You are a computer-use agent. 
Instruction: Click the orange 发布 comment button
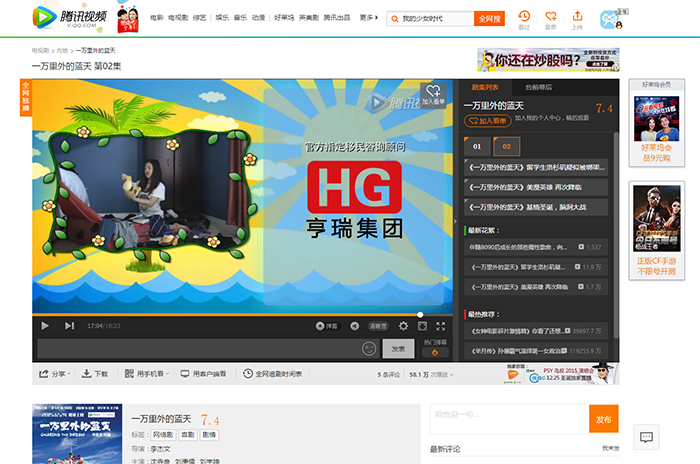(x=604, y=419)
